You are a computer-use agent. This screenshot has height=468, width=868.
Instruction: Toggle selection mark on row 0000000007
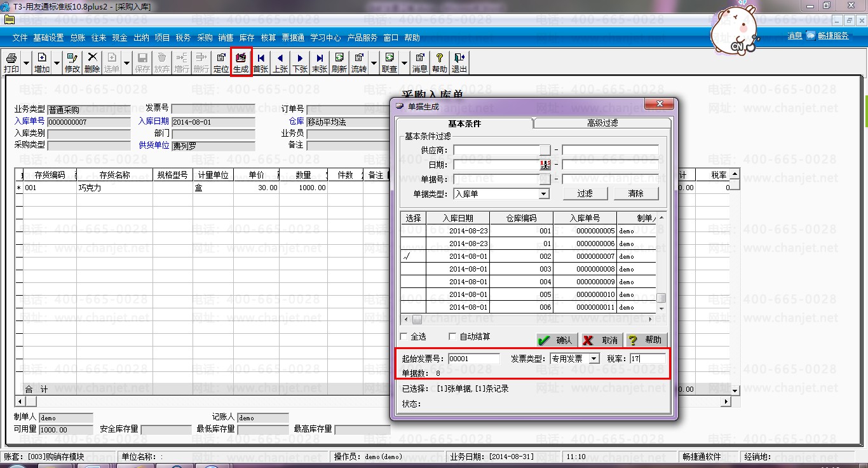coord(413,256)
